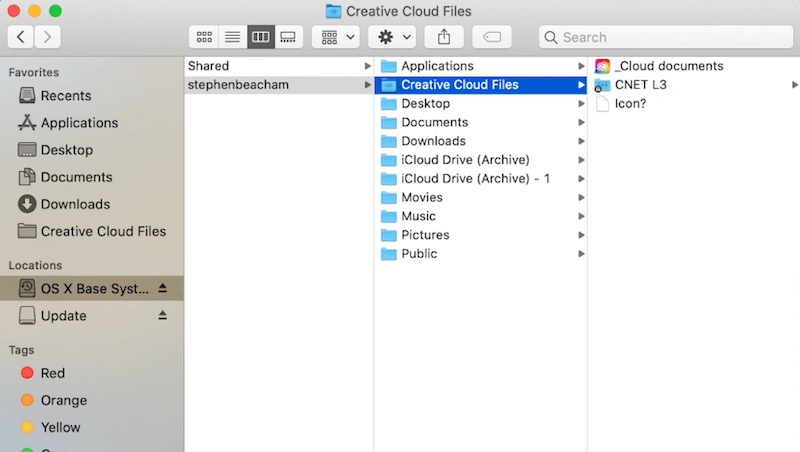
Task: Click the Creative Cloud Files title folder icon
Action: tap(333, 11)
